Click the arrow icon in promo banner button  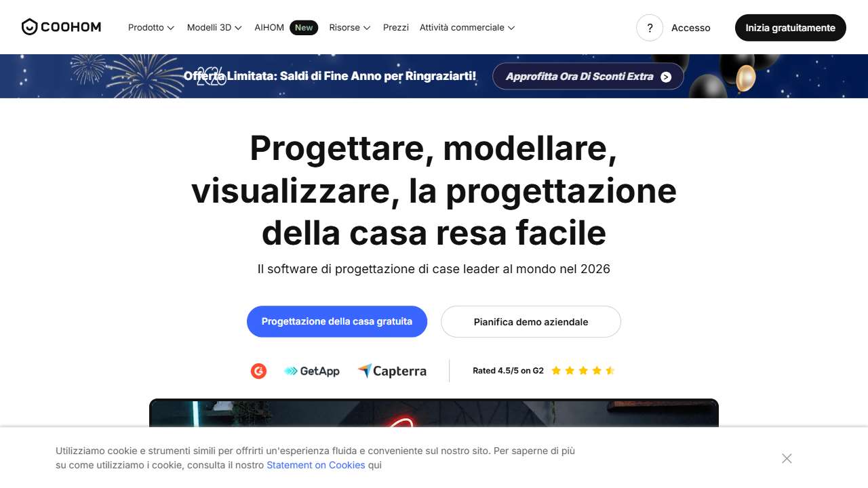coord(666,77)
